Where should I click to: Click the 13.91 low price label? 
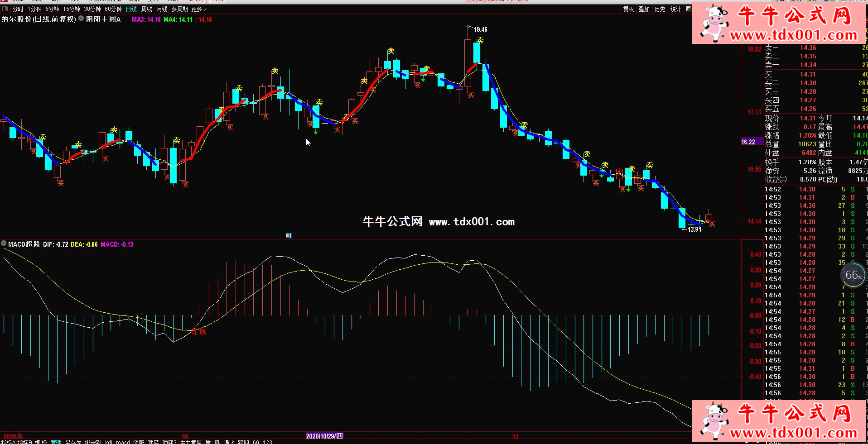tap(694, 229)
